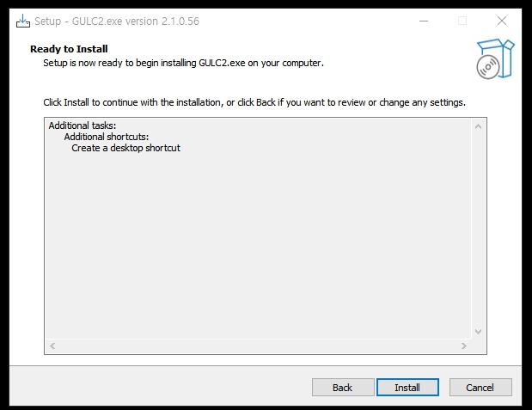The image size is (532, 410).
Task: Click the scroll left arrow in summary box
Action: [52, 346]
